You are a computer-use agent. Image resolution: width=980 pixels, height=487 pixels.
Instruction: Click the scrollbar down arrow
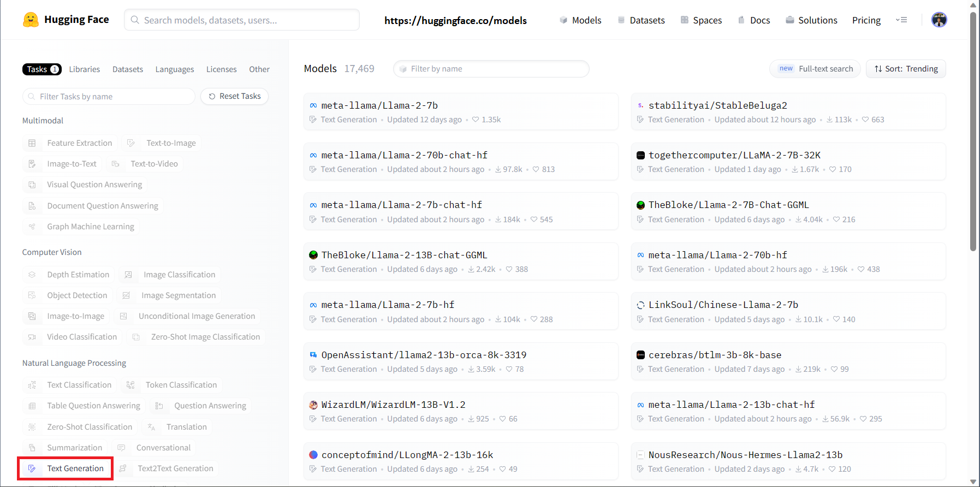[973, 482]
